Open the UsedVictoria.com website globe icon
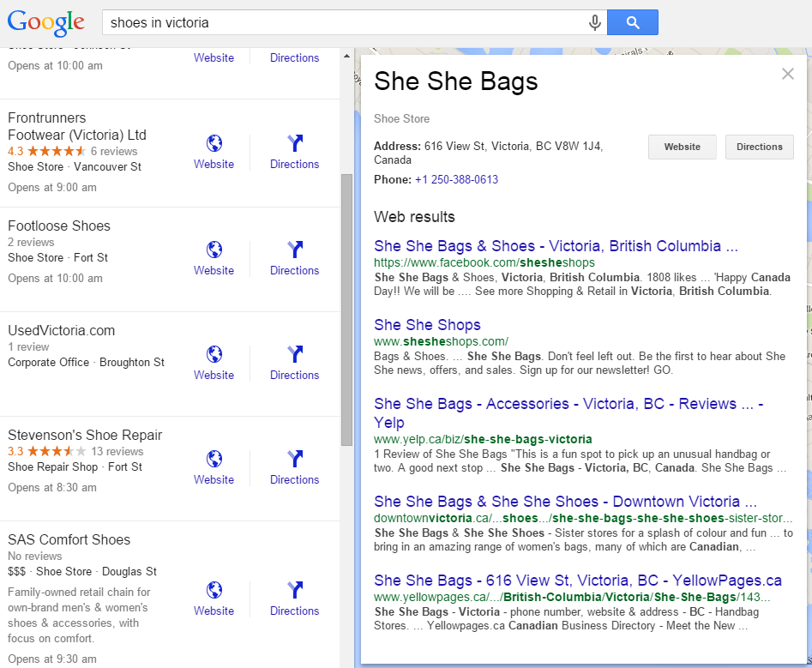The height and width of the screenshot is (668, 812). tap(214, 354)
